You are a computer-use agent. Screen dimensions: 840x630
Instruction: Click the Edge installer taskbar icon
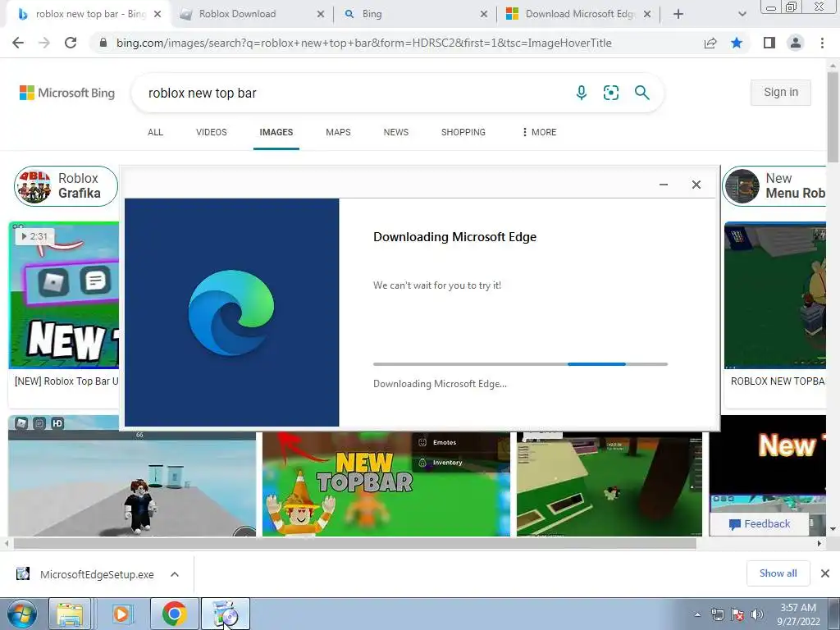coord(226,614)
